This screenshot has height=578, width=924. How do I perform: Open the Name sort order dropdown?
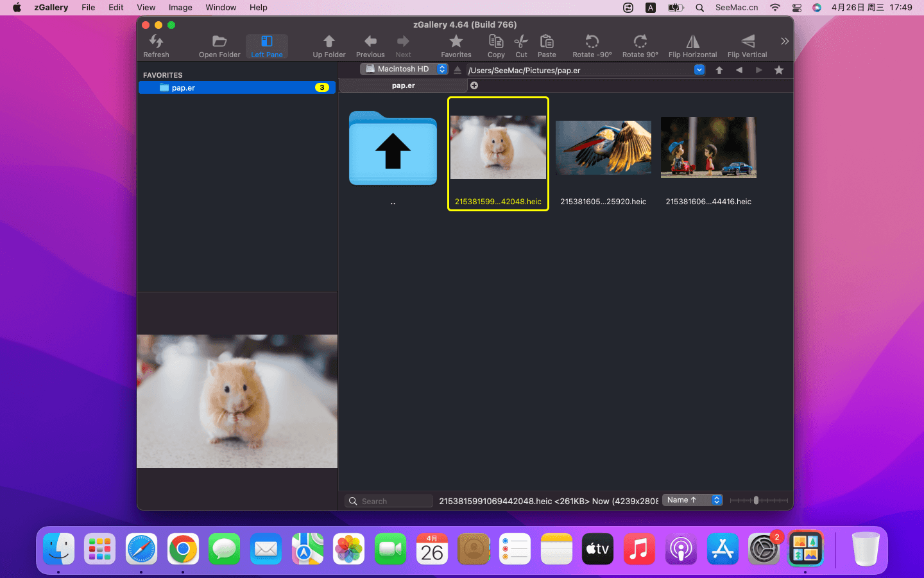click(x=692, y=500)
